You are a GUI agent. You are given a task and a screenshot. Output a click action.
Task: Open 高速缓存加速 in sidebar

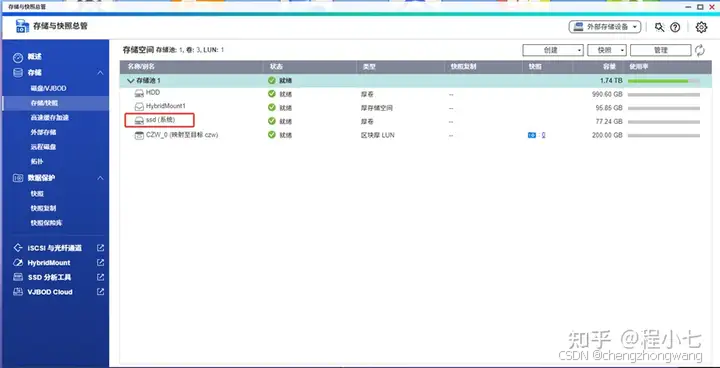50,118
